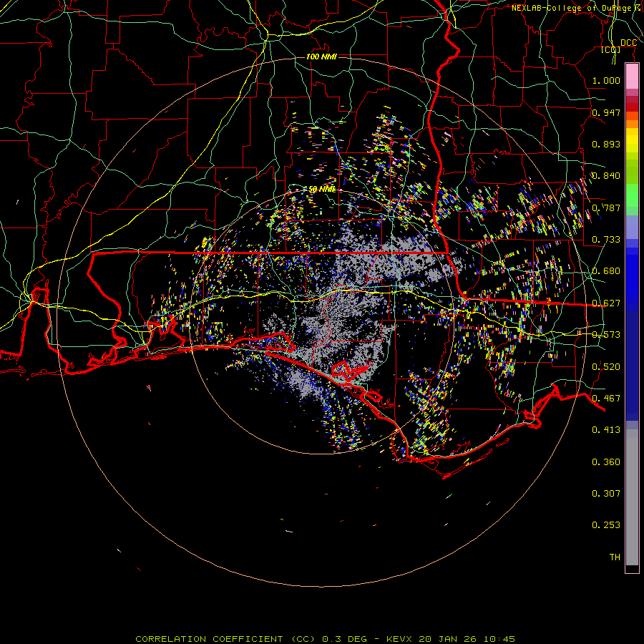This screenshot has width=644, height=644.
Task: Click the 0.413 legend value
Action: click(x=606, y=430)
